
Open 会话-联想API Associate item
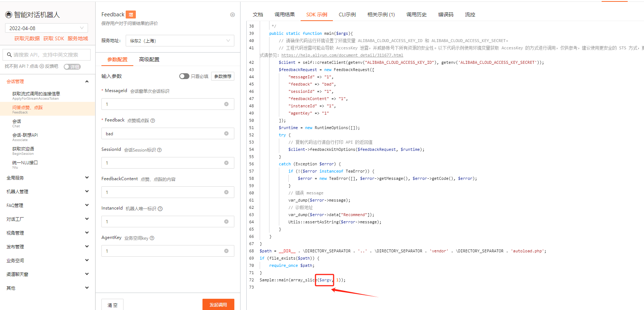[x=47, y=137]
